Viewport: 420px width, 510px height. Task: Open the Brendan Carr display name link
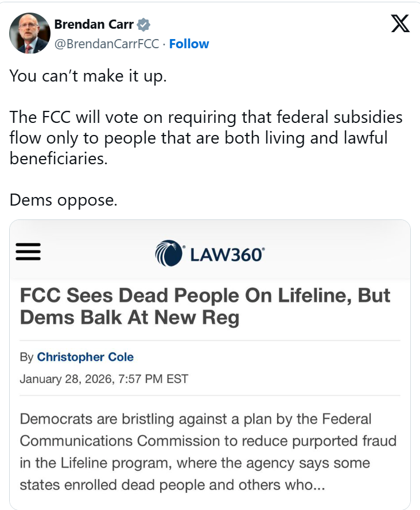point(94,25)
